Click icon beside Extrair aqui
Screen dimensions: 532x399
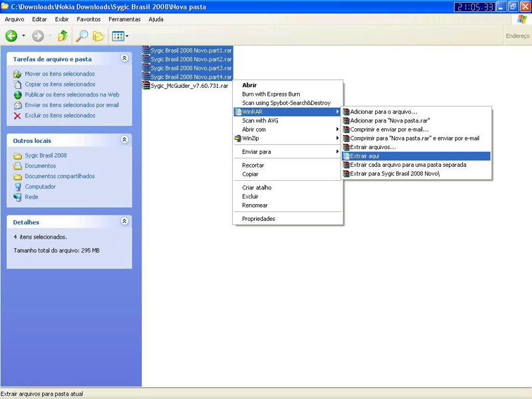tap(346, 156)
